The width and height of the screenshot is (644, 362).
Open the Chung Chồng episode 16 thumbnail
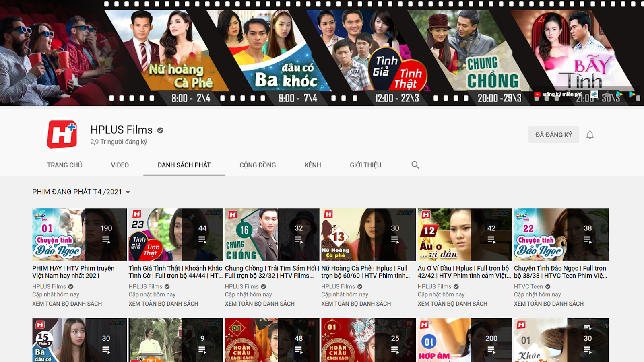[x=272, y=235]
